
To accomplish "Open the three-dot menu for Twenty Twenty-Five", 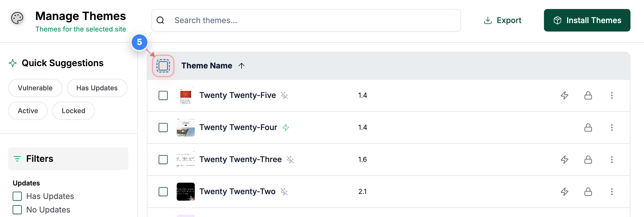I will point(612,95).
